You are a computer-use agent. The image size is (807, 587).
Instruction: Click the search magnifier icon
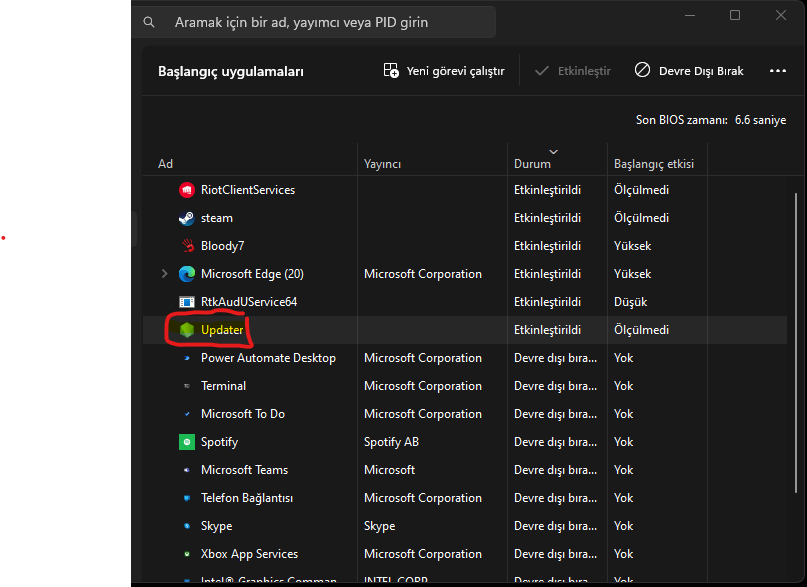click(x=149, y=22)
